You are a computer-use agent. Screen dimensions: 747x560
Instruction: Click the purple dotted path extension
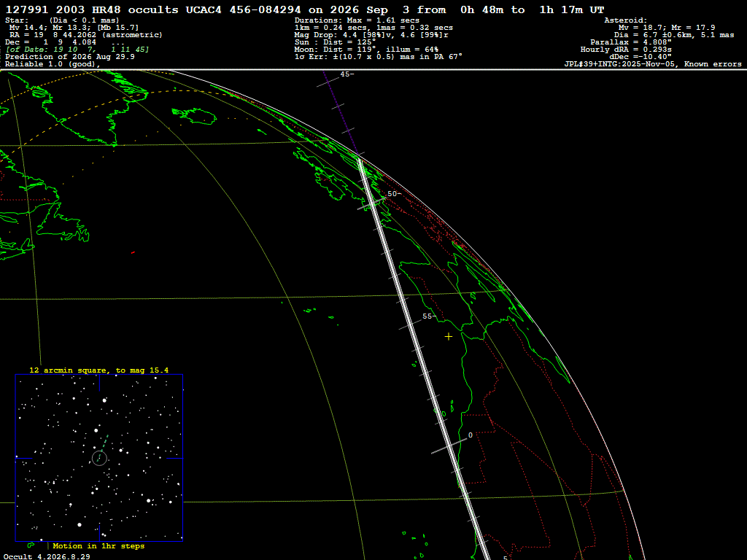pos(340,112)
